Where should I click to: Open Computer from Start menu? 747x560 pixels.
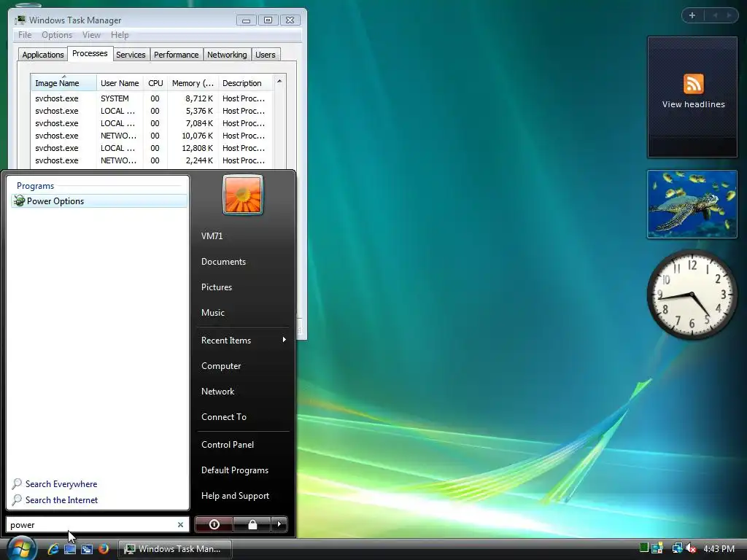click(221, 366)
